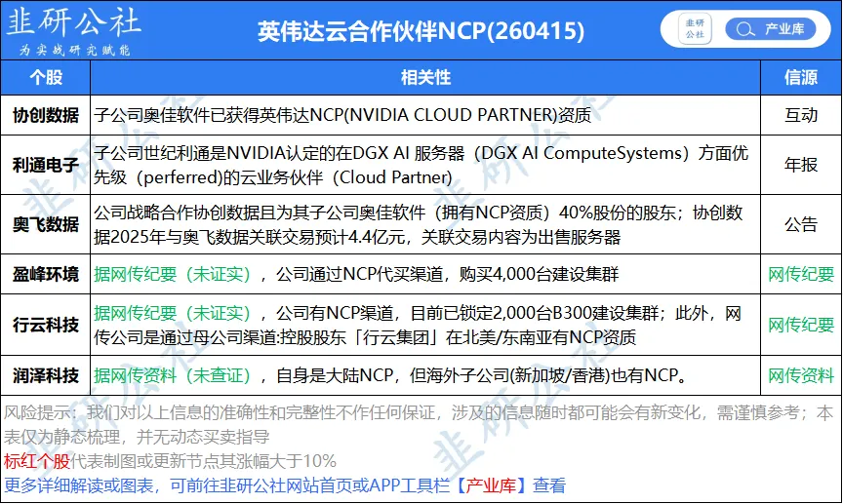
Task: Click the blue 更多详细解读或图表 line
Action: pyautogui.click(x=285, y=485)
